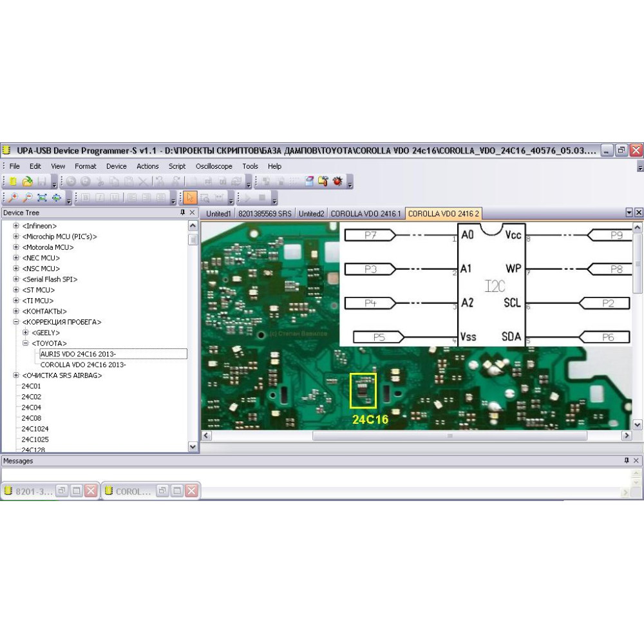Toggle auto-hide pin on Messages panel
This screenshot has height=644, width=644.
(627, 460)
